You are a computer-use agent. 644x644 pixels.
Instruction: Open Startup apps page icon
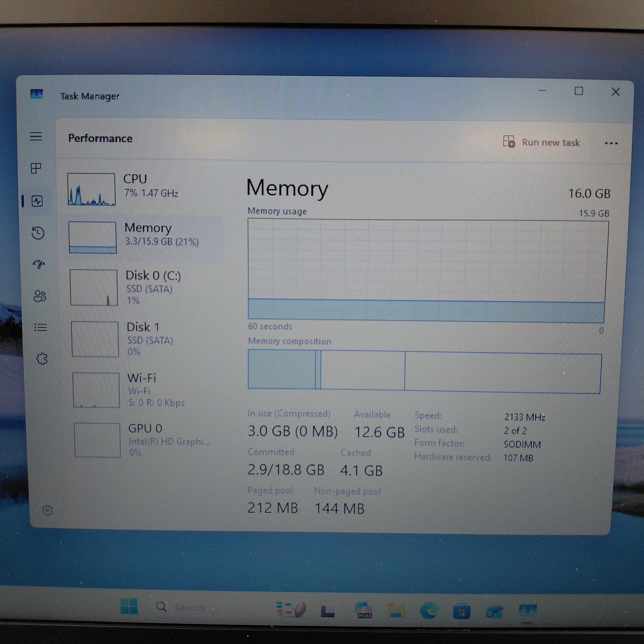tap(39, 264)
